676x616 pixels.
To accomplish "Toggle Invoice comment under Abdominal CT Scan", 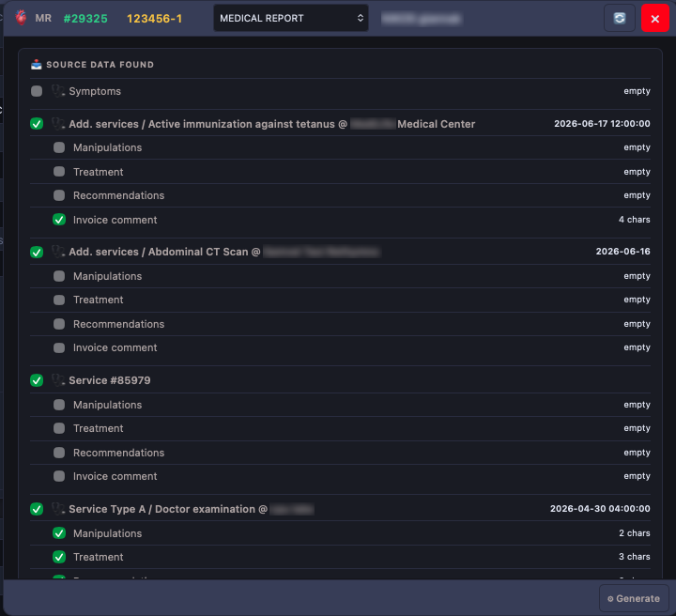I will pos(59,347).
